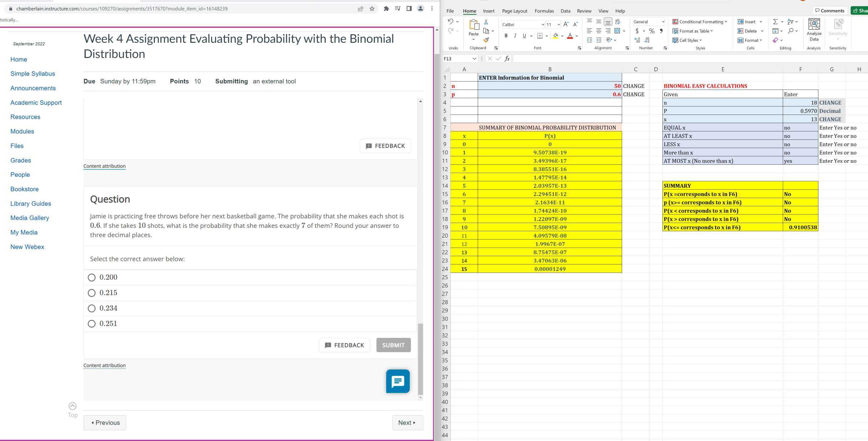
Task: Expand the General number format dropdown
Action: [x=663, y=22]
